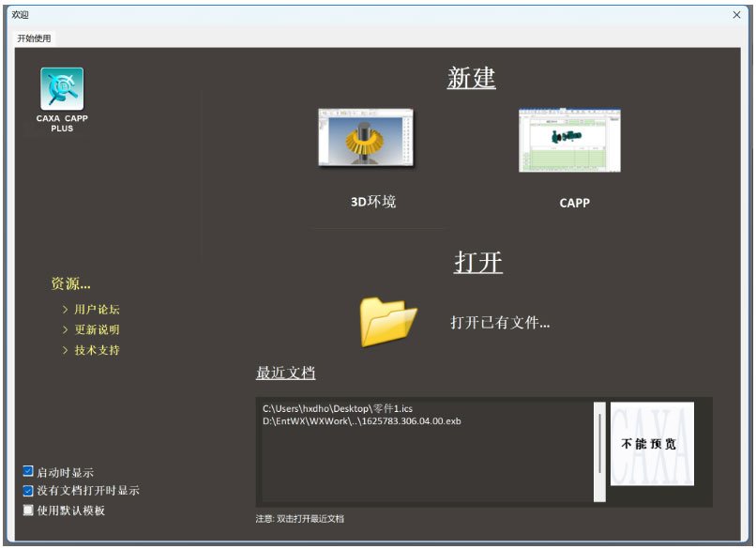
Task: Select the 3D环境 label
Action: click(373, 201)
